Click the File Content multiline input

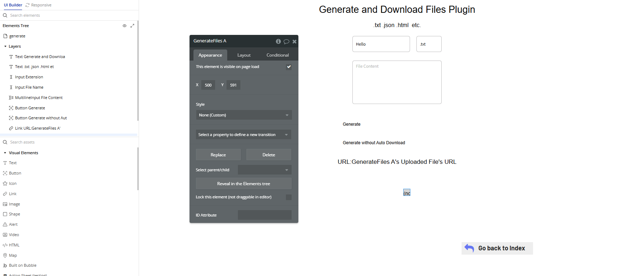[397, 82]
